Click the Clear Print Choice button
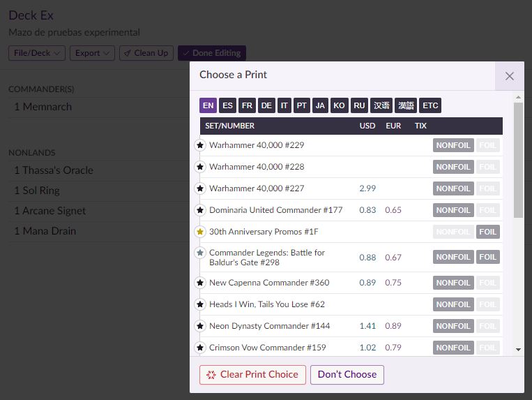The image size is (532, 400). click(252, 375)
